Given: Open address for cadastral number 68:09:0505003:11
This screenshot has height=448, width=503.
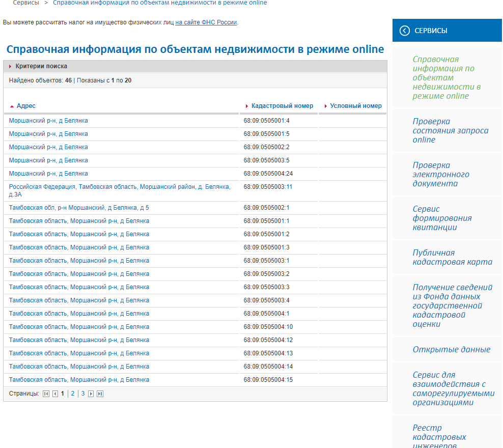Looking at the screenshot, I should point(120,190).
